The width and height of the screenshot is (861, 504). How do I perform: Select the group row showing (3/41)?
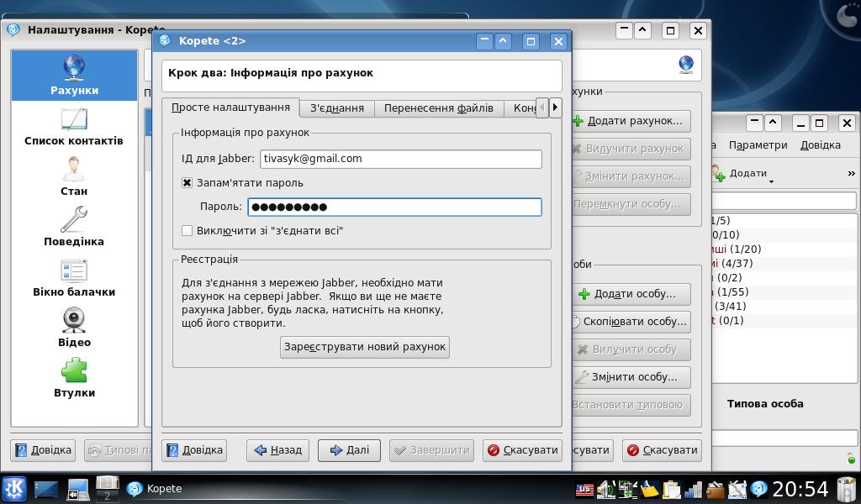[784, 306]
